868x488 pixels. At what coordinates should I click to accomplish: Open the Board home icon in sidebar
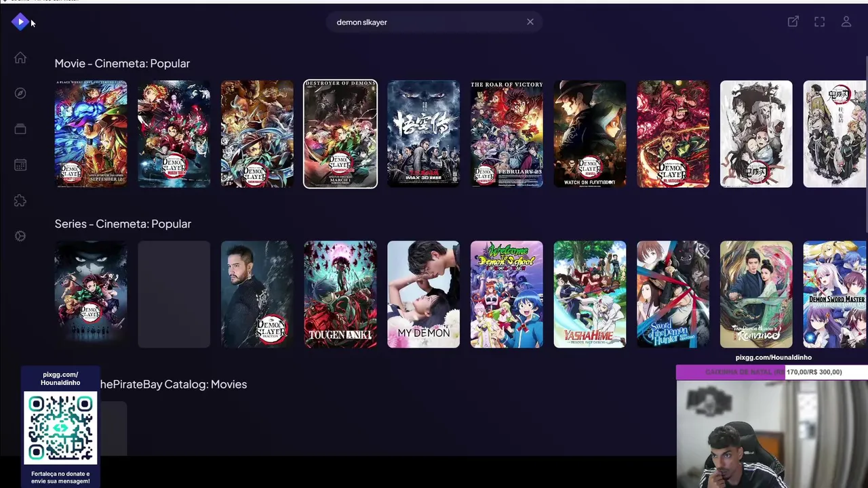20,58
